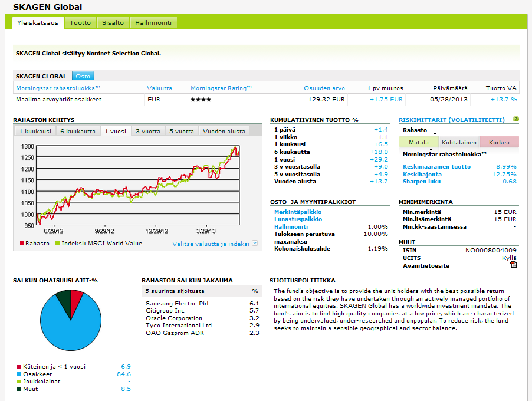Open Valitse valuutta ja indeksi link
The width and height of the screenshot is (532, 401).
pyautogui.click(x=211, y=244)
